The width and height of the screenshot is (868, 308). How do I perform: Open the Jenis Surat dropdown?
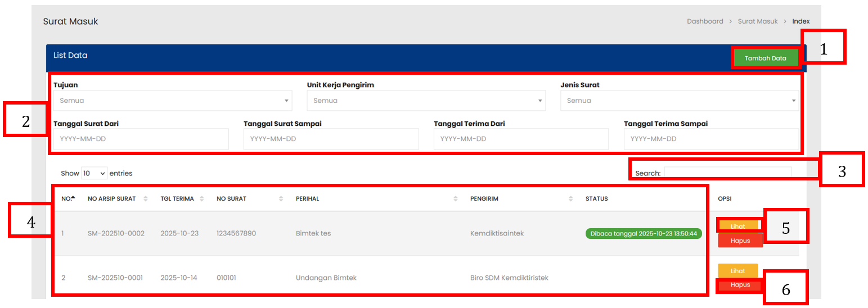point(679,101)
